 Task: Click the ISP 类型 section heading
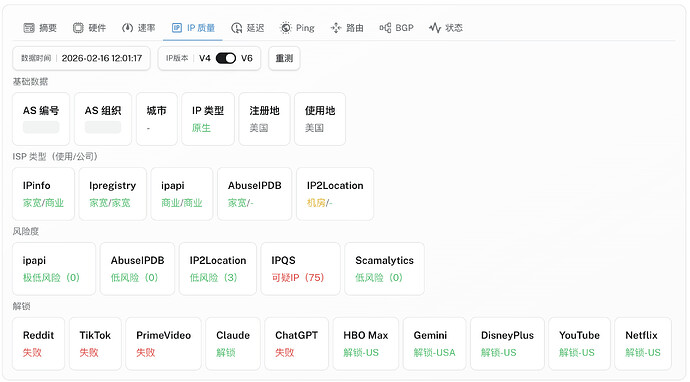click(55, 157)
